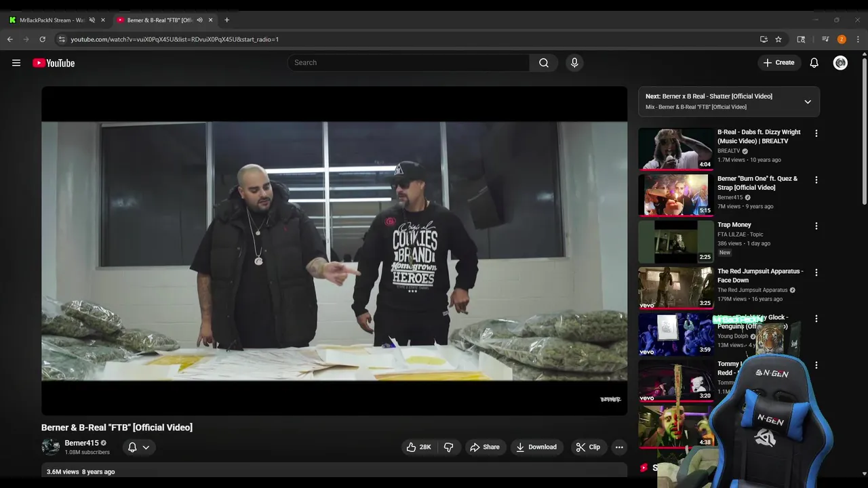The image size is (868, 488).
Task: Install app icon in address bar
Action: point(764,39)
